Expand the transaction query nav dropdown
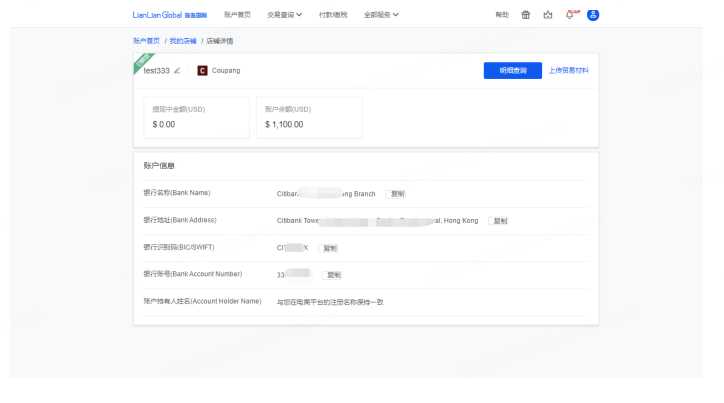This screenshot has width=724, height=403. [x=284, y=15]
